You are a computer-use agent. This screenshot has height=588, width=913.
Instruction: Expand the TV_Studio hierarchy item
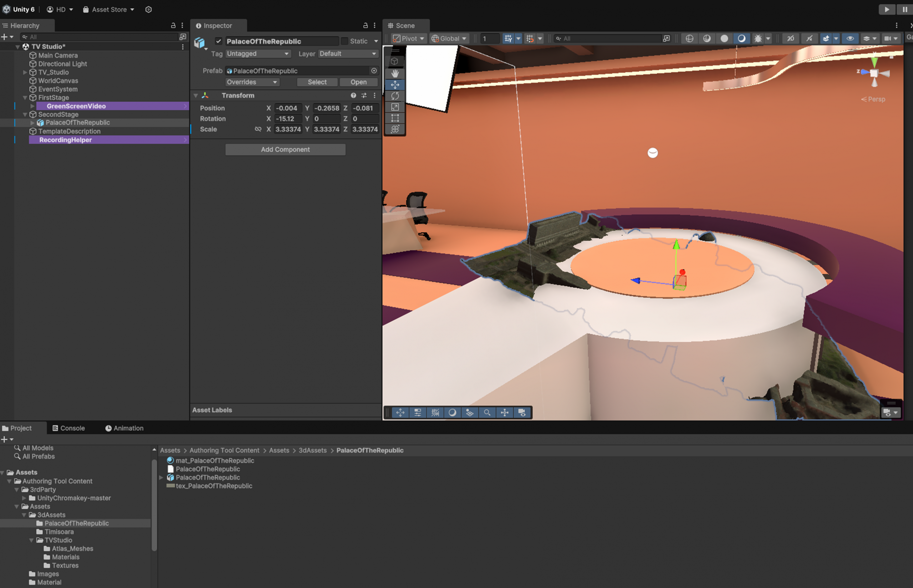[25, 72]
